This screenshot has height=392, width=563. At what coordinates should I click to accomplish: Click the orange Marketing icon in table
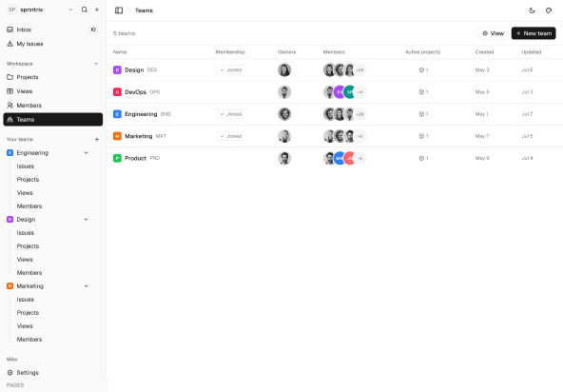tap(117, 136)
